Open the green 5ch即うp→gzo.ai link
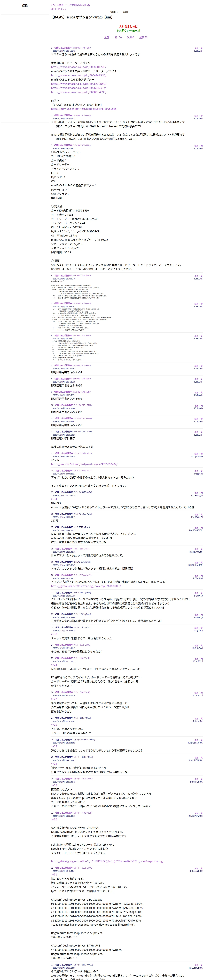The height and width of the screenshot is (980, 203). point(128,30)
